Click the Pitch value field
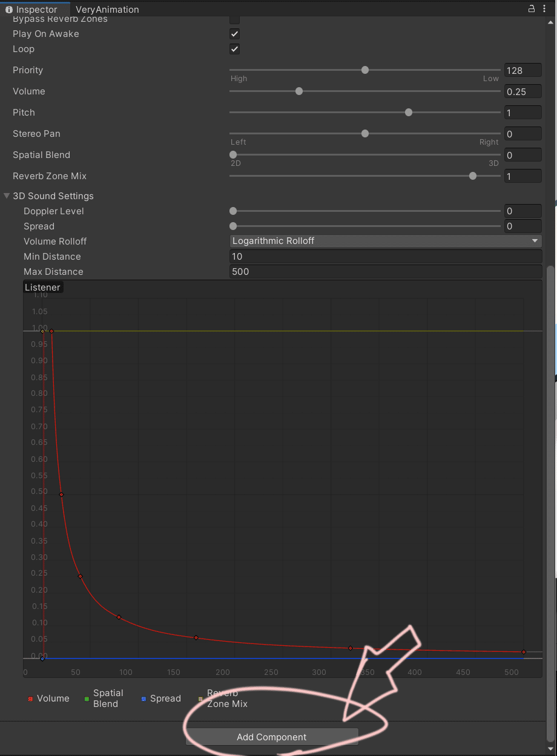This screenshot has width=557, height=756. [522, 113]
